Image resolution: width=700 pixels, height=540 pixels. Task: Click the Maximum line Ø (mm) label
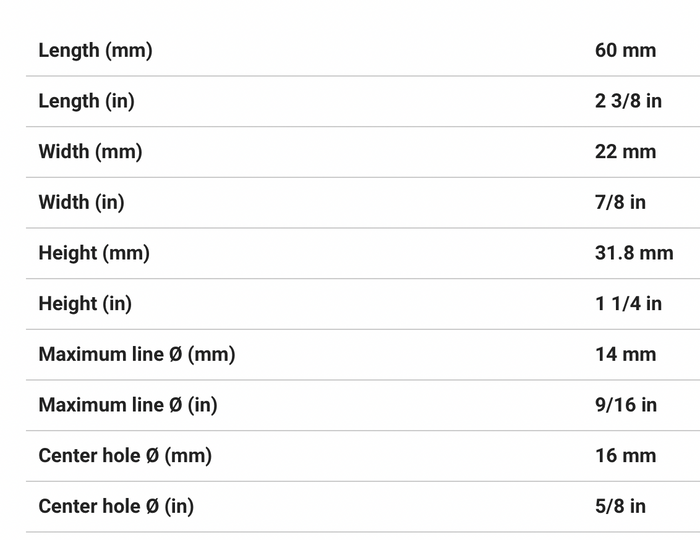click(x=137, y=355)
